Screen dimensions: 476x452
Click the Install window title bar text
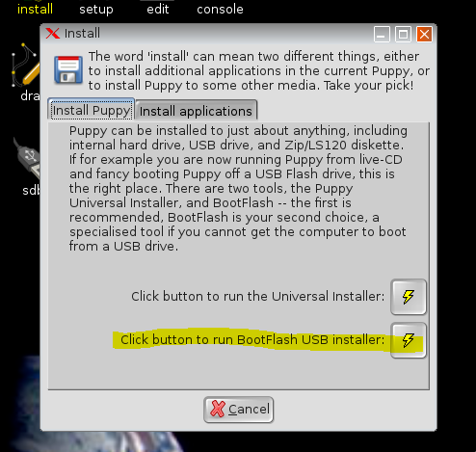[x=82, y=33]
